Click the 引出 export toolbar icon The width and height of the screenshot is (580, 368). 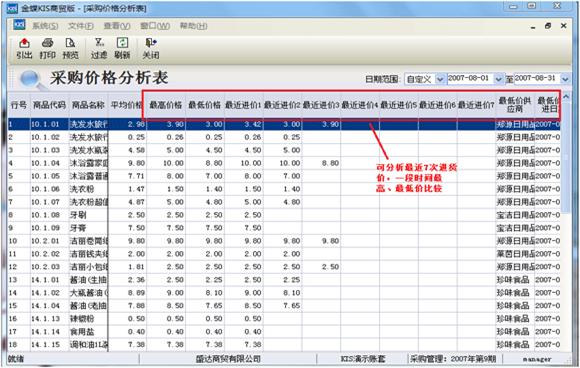pyautogui.click(x=24, y=48)
